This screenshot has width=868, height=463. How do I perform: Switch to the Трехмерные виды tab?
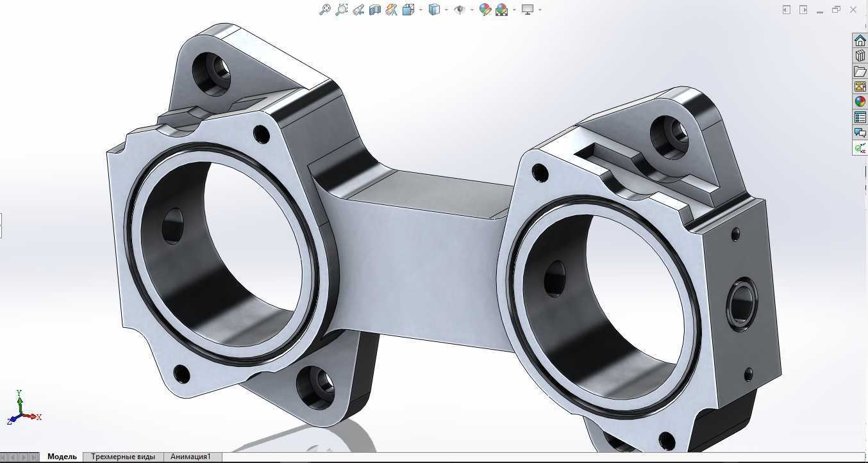[x=123, y=457]
